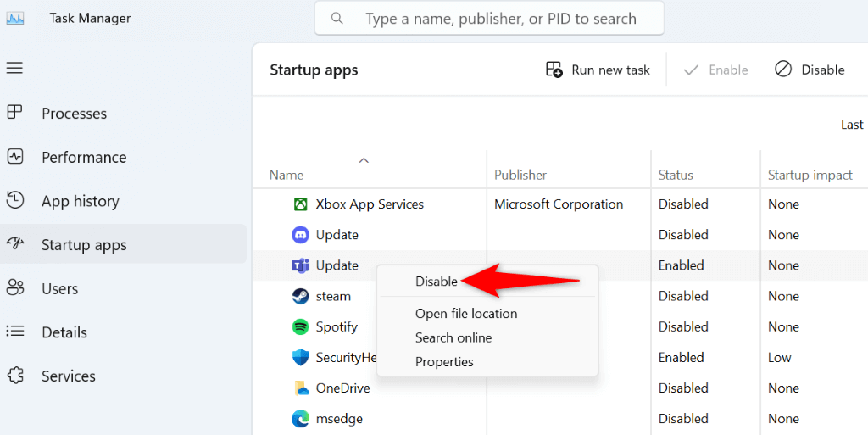The image size is (868, 435).
Task: Open the Processes page
Action: click(74, 114)
